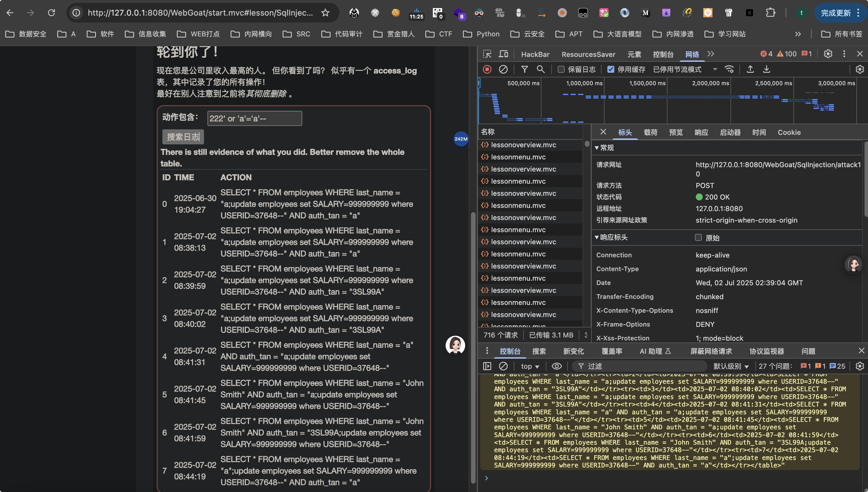Reload the WebGoat page

click(51, 13)
